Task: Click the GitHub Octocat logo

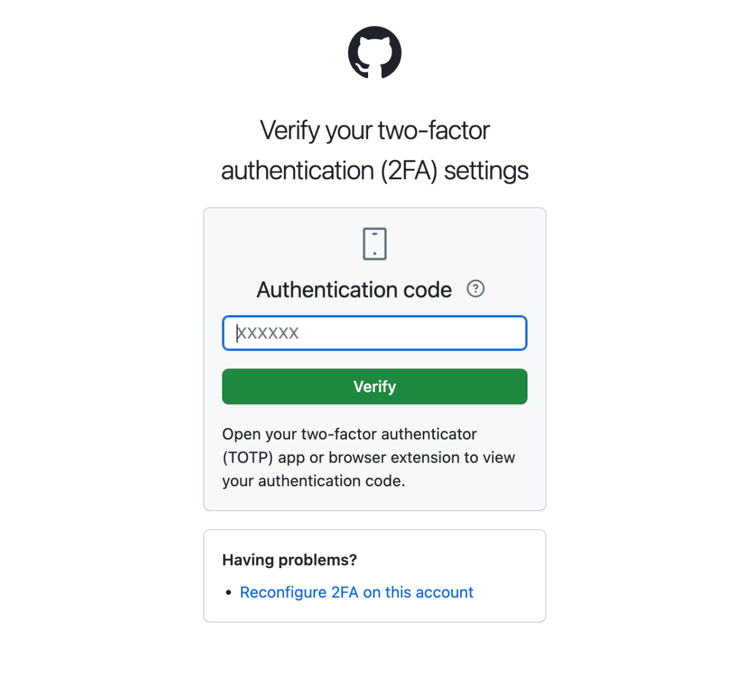Action: tap(374, 53)
